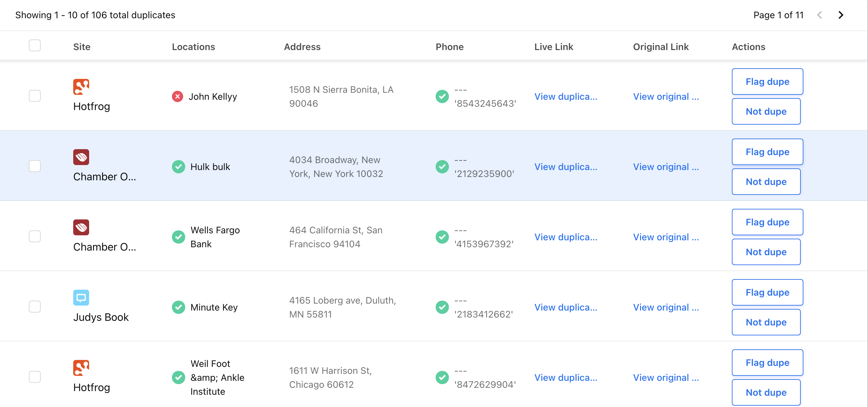The image size is (868, 407).
Task: Click the Judys Book logo icon
Action: click(81, 298)
